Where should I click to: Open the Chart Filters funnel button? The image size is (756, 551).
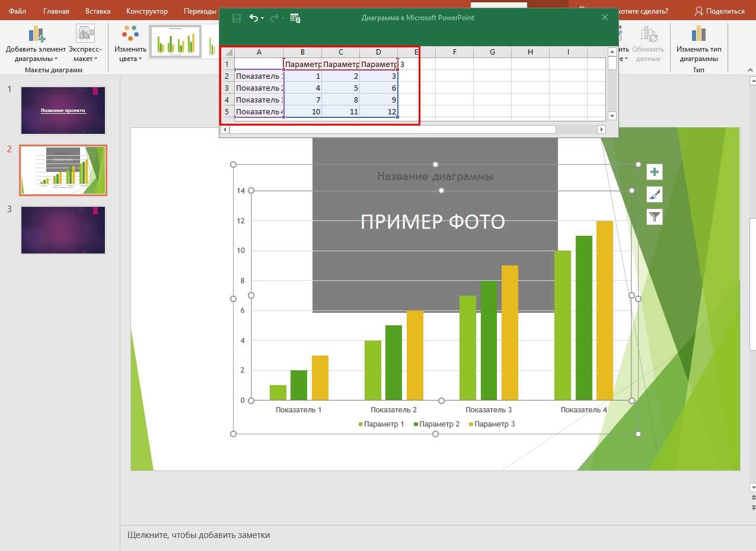[x=654, y=217]
